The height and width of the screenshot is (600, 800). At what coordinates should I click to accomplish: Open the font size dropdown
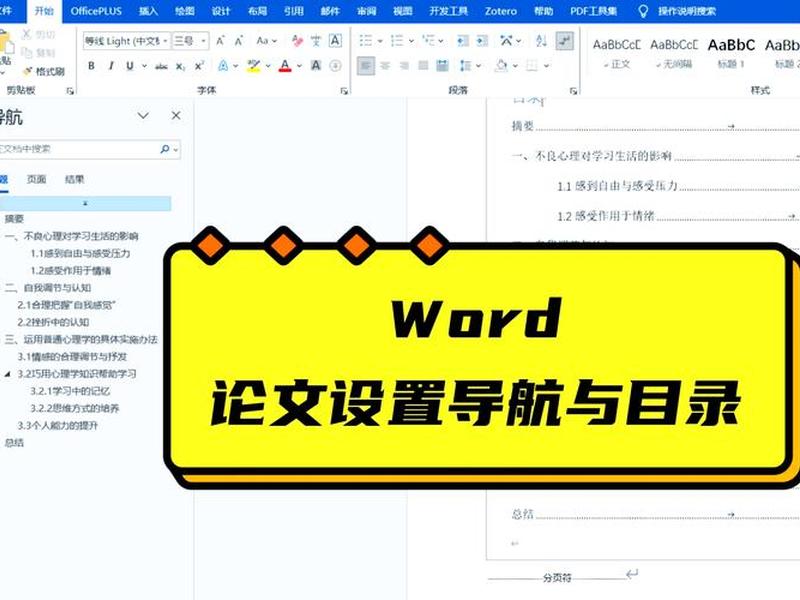click(203, 41)
